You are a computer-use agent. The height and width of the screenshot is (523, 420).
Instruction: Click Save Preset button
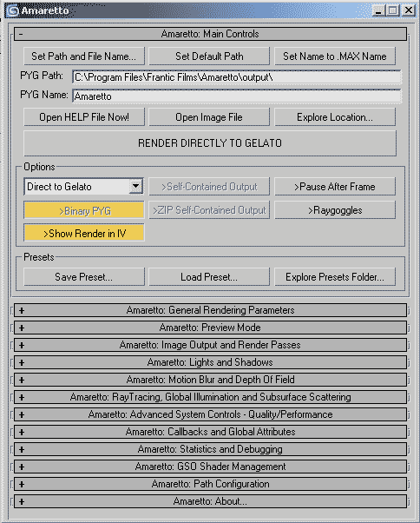pos(84,277)
